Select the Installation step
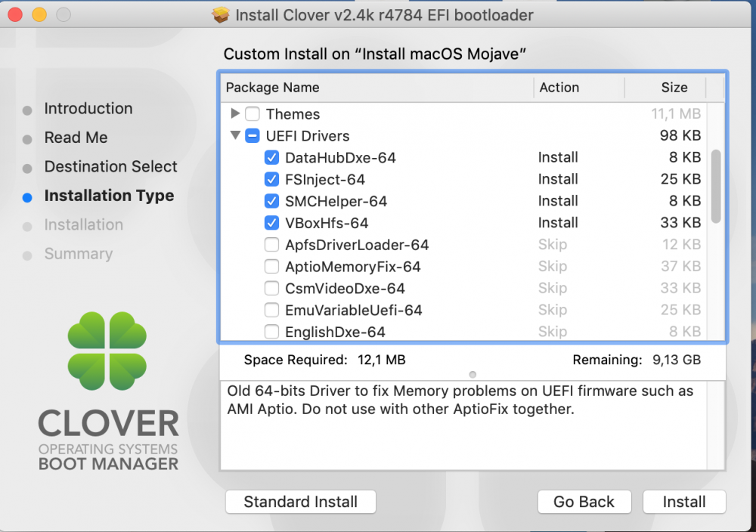756x532 pixels. [x=83, y=224]
